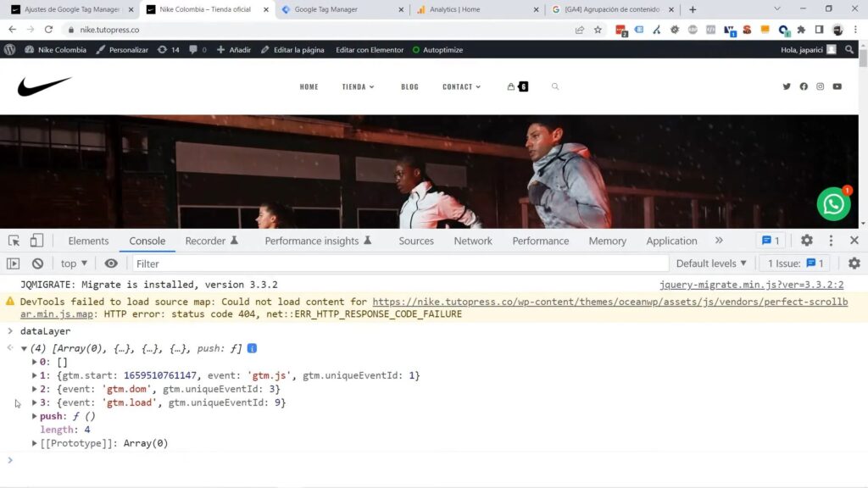
Task: Open the Twitter social icon
Action: tap(787, 86)
